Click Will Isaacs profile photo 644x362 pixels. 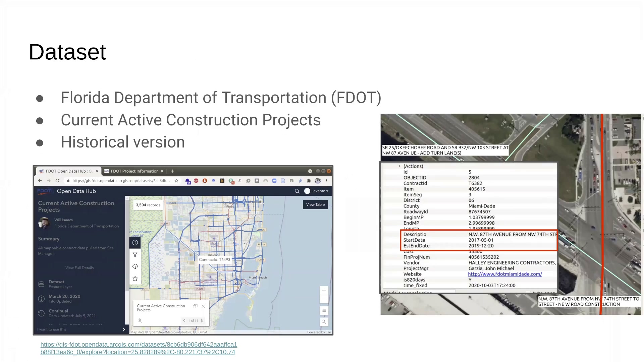[x=44, y=223]
